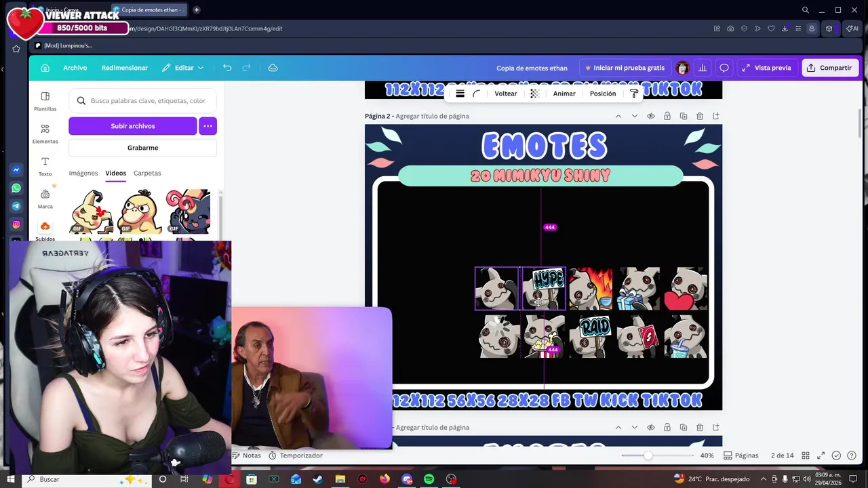Open browser downloads icon
The width and height of the screenshot is (868, 488).
(x=785, y=28)
